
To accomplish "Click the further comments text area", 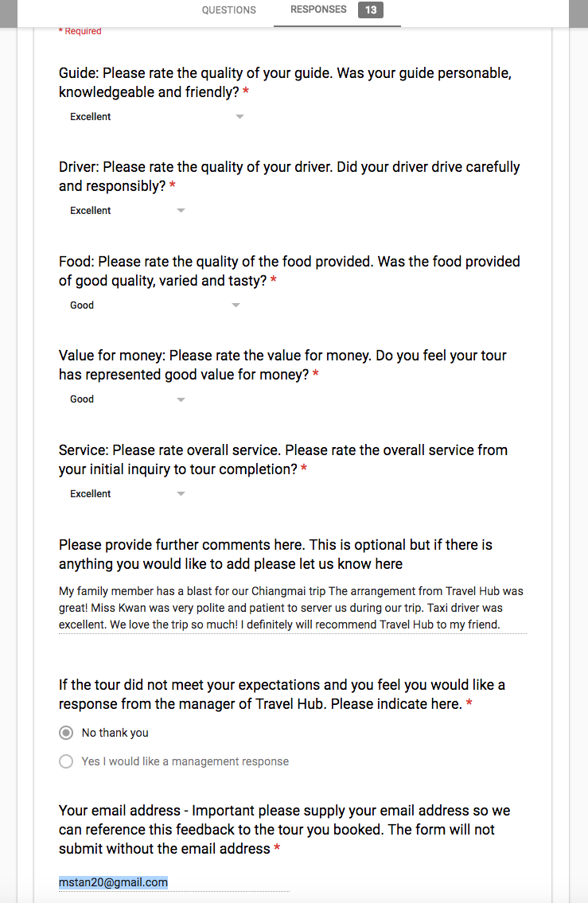I will [x=293, y=608].
